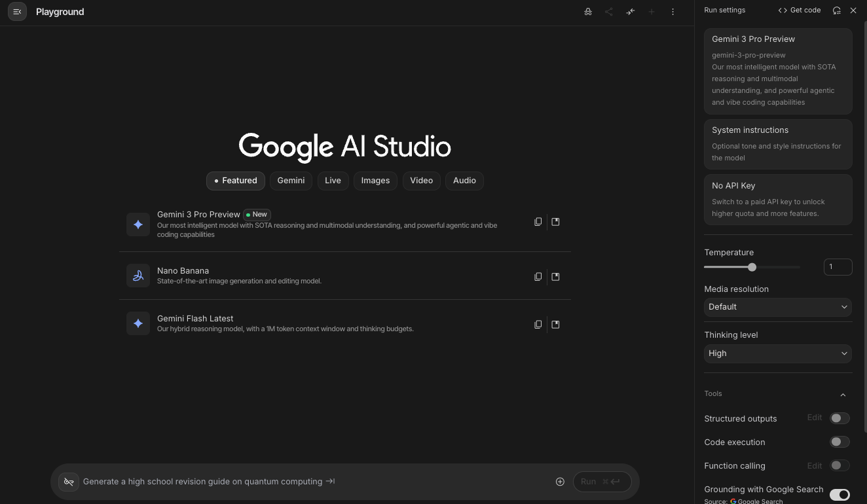Click the Get code button
This screenshot has width=867, height=504.
coord(799,10)
